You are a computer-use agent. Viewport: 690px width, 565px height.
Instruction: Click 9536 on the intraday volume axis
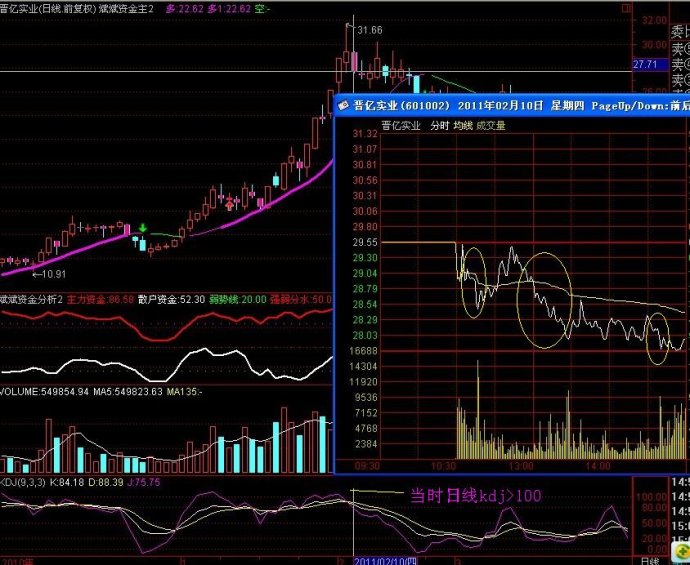(364, 397)
